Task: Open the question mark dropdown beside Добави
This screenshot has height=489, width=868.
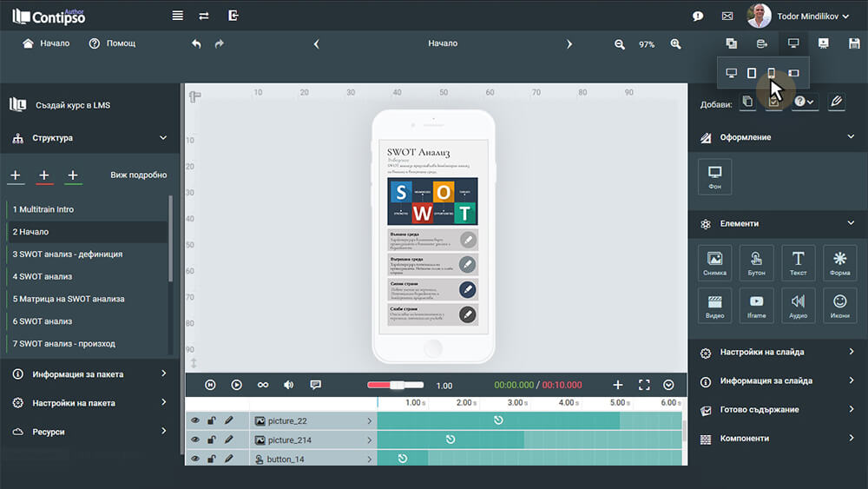Action: (805, 102)
